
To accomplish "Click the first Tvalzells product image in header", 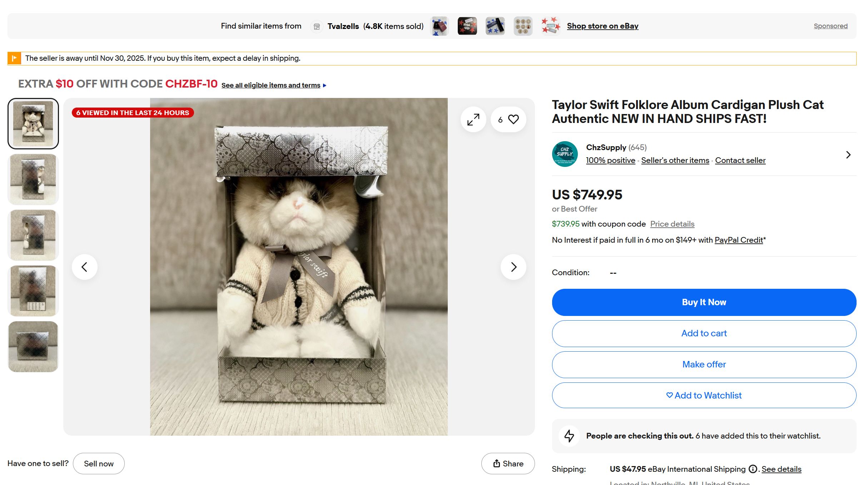I will (439, 26).
